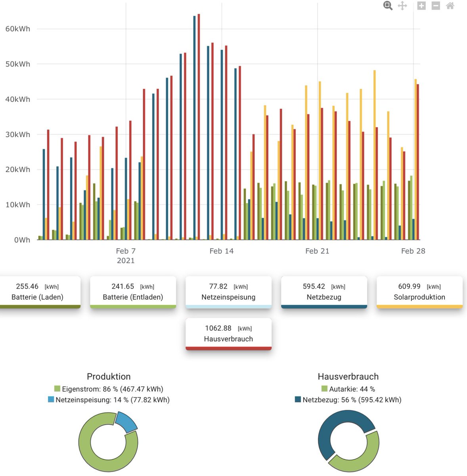Viewport: 467px width, 476px height.
Task: Click Eigenstrom: 86 % legend label
Action: [x=113, y=389]
